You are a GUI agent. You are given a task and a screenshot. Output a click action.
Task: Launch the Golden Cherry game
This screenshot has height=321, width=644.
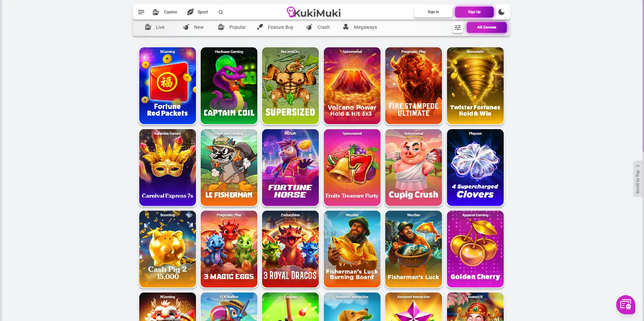pos(475,249)
